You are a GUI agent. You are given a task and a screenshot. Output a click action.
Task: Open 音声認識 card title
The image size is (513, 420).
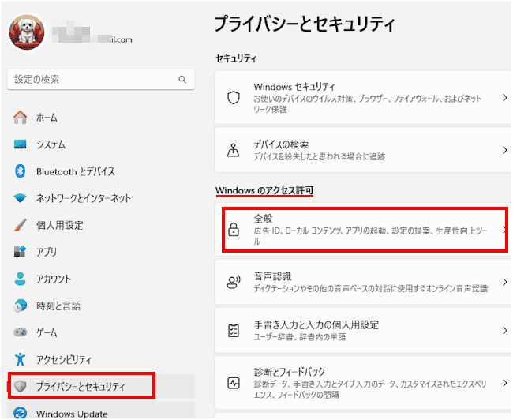pos(272,276)
